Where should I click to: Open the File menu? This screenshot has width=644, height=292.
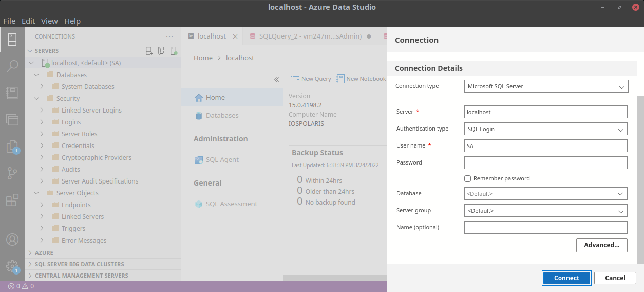point(9,21)
